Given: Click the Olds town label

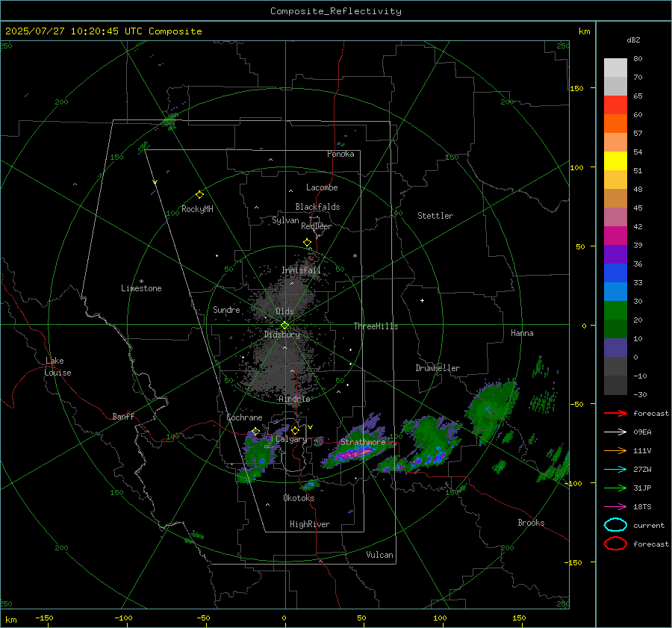Looking at the screenshot, I should point(284,311).
